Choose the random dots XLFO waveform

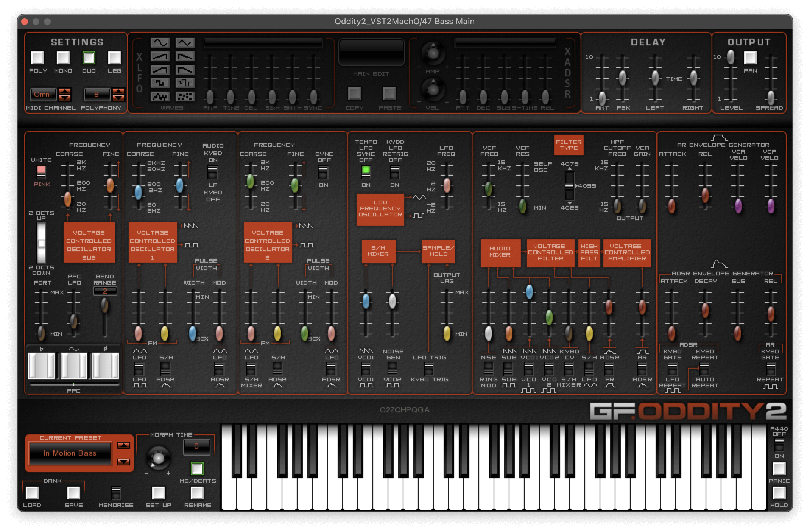[185, 97]
